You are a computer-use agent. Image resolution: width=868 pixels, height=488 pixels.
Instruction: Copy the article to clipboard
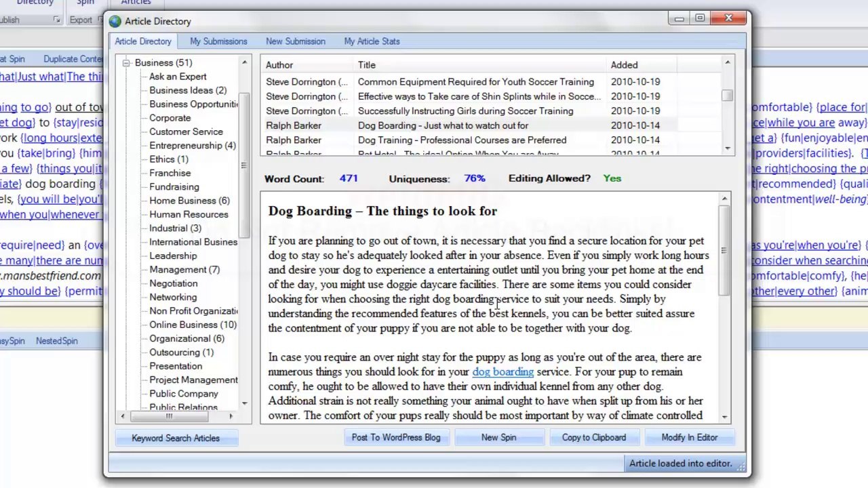pos(594,437)
